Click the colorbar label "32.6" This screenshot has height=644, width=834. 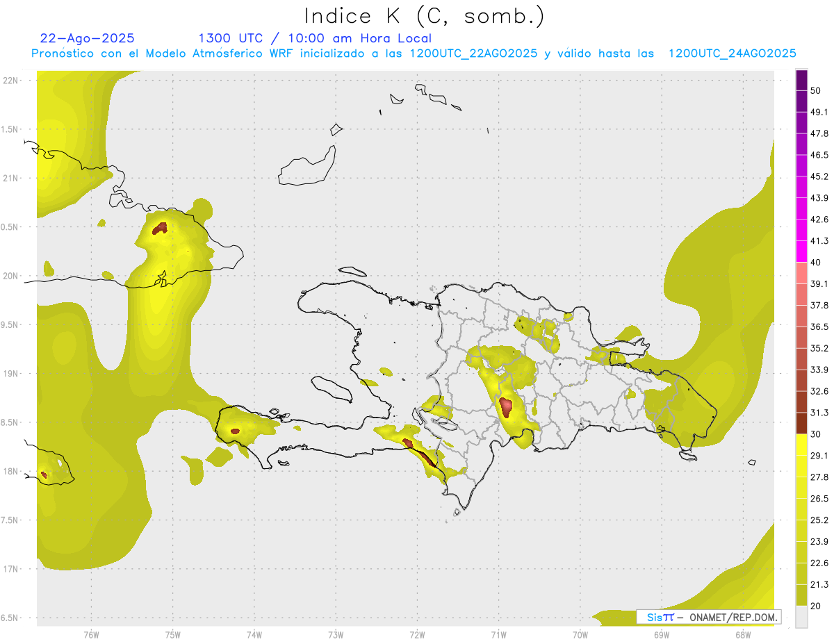coord(819,391)
